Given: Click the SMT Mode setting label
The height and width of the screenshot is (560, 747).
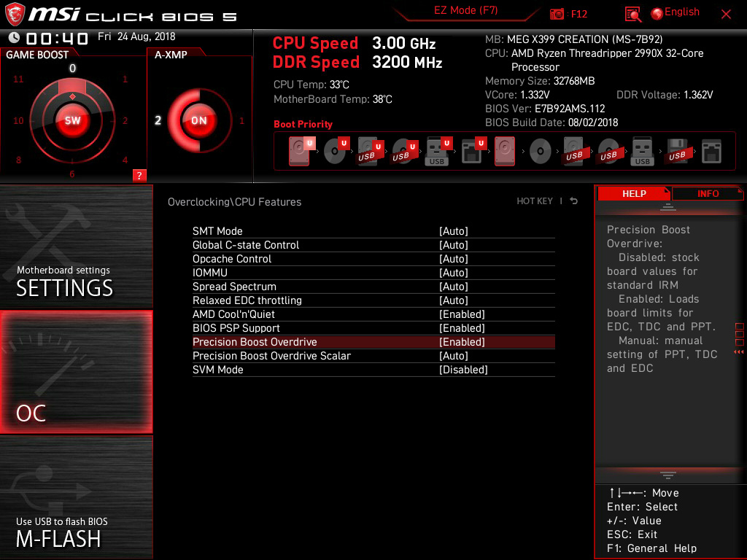Looking at the screenshot, I should coord(217,231).
